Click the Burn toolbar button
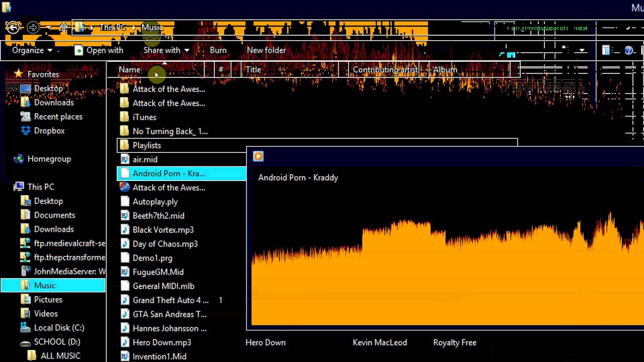 (218, 50)
